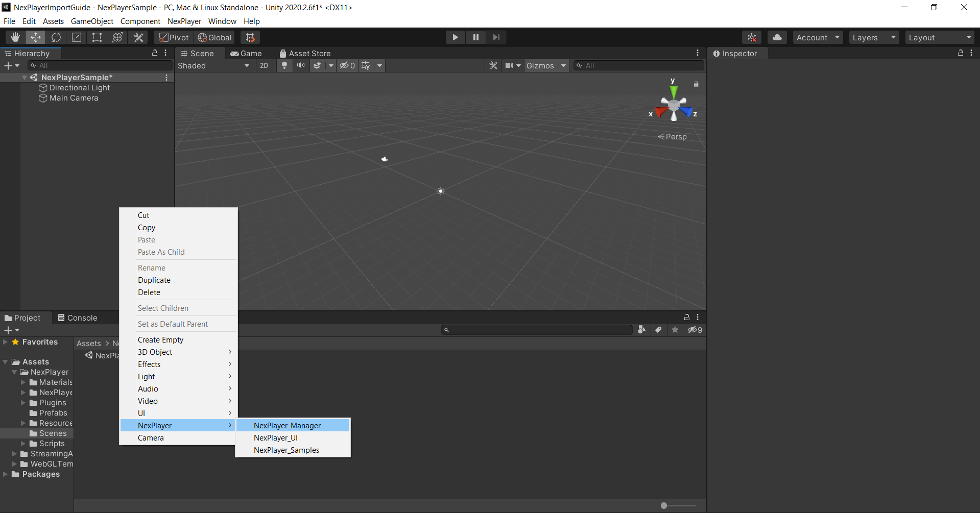Click the Project panel search field
980x513 pixels.
coord(537,330)
